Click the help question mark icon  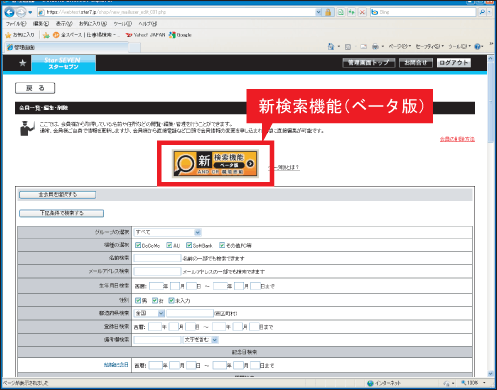point(477,47)
